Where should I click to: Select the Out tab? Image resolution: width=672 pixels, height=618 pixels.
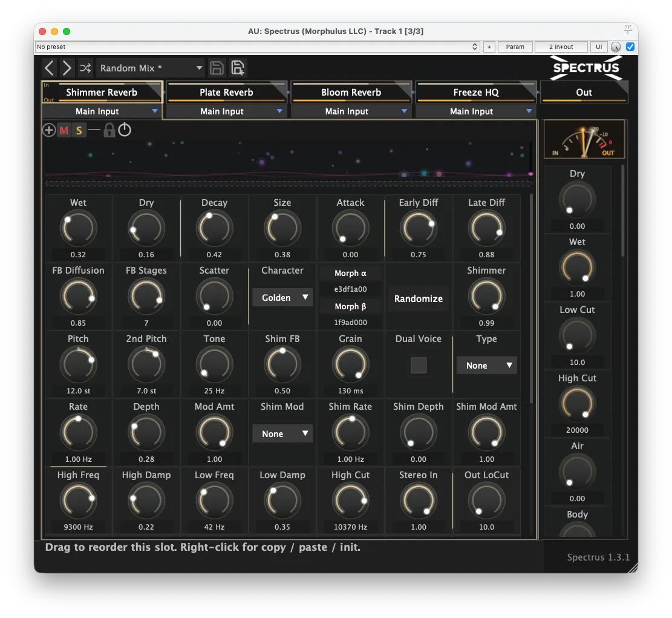pos(584,92)
